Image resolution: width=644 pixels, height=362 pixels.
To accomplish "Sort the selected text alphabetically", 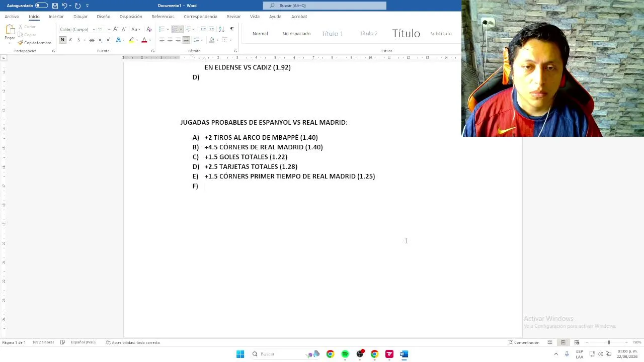I will tap(221, 29).
